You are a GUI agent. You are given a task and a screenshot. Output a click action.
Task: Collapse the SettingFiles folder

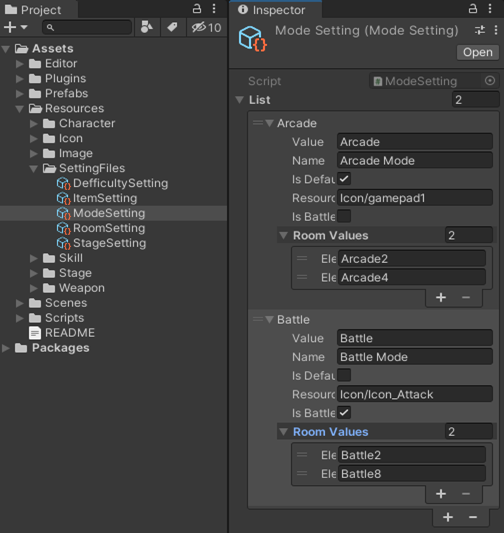coord(33,169)
